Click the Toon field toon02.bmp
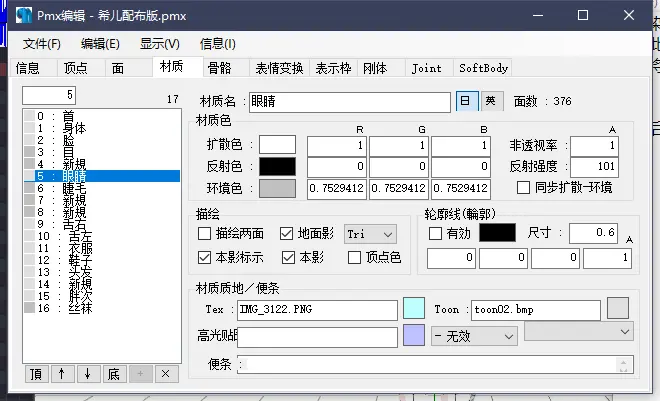660x401 pixels. point(536,310)
